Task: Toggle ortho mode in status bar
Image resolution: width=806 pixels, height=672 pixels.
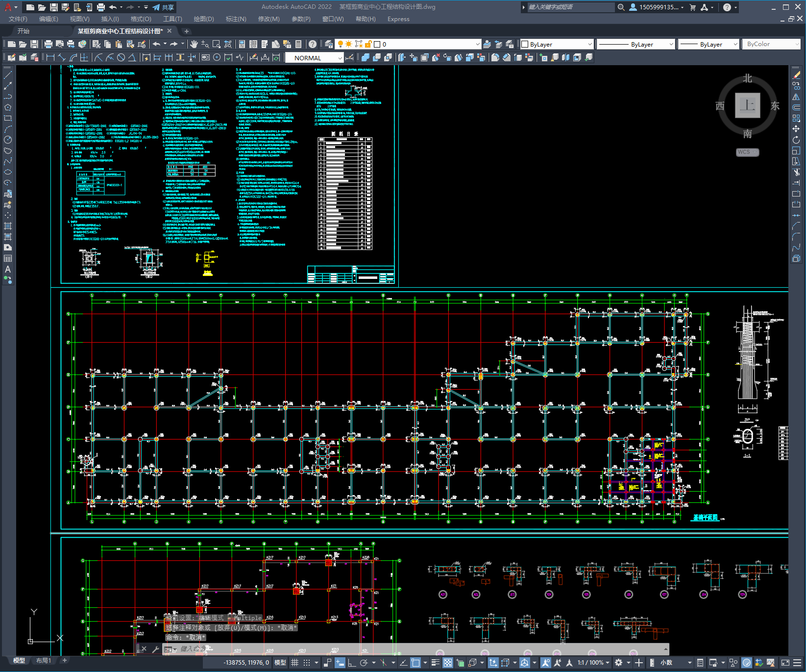Action: 352,663
